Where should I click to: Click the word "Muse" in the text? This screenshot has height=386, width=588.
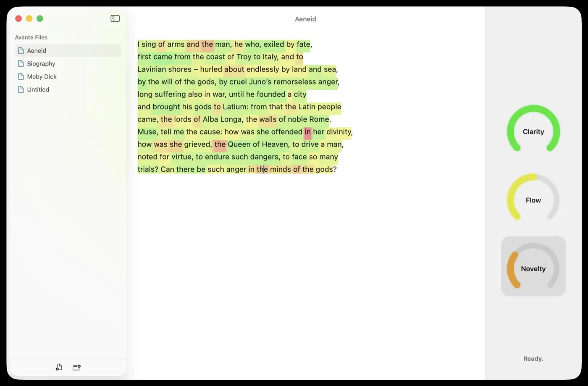[147, 132]
